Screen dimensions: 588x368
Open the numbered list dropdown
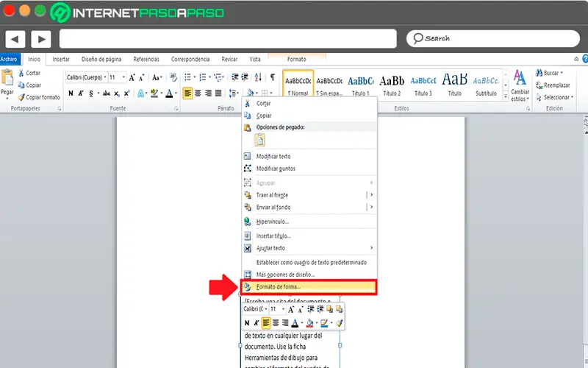pos(209,78)
